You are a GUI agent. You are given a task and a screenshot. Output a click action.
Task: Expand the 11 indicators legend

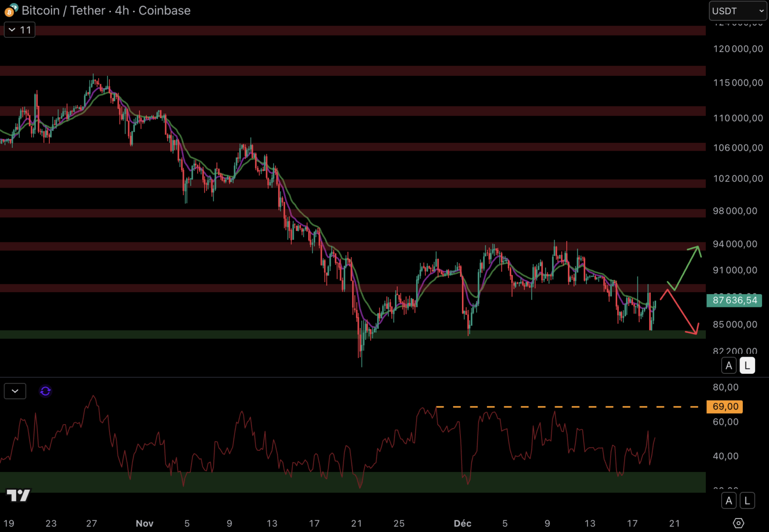point(20,30)
